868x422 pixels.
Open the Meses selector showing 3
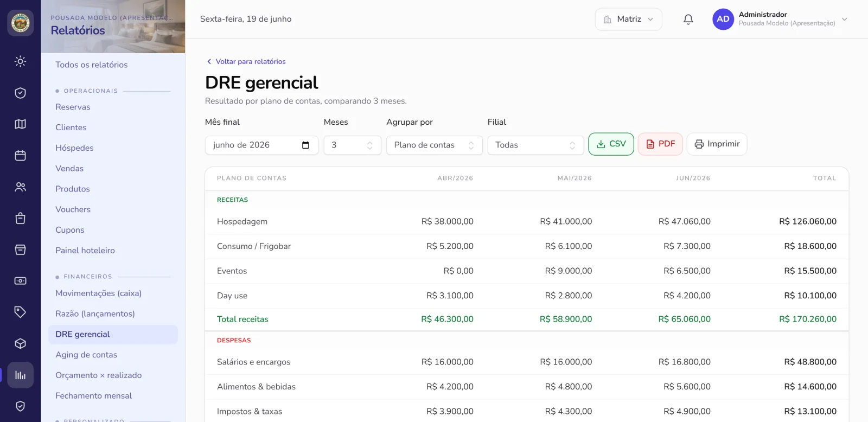tap(353, 145)
